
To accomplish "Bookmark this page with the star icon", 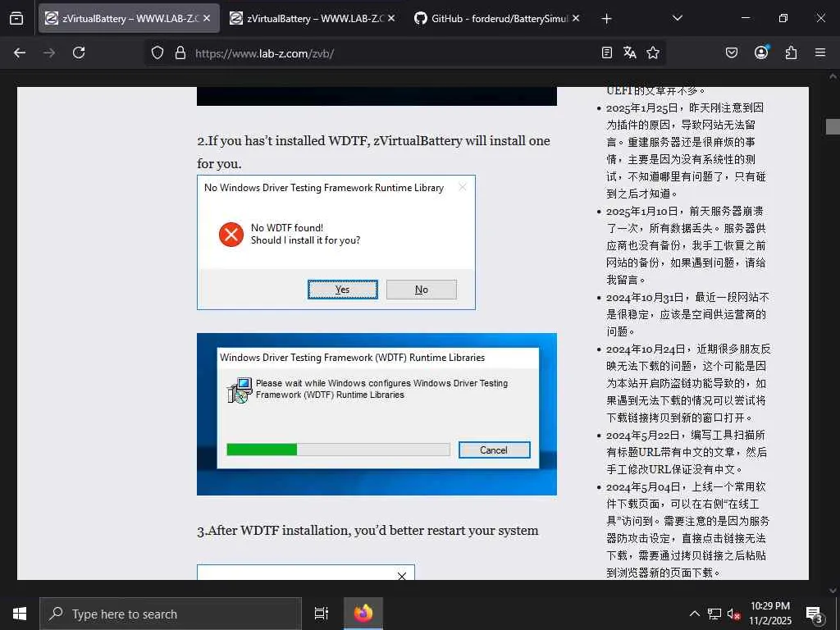I will pos(652,52).
